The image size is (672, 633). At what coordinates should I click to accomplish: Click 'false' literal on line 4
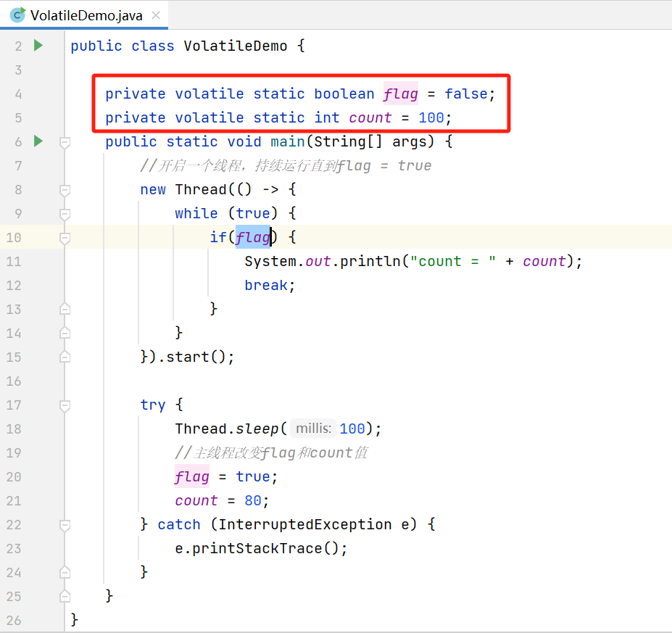point(466,94)
